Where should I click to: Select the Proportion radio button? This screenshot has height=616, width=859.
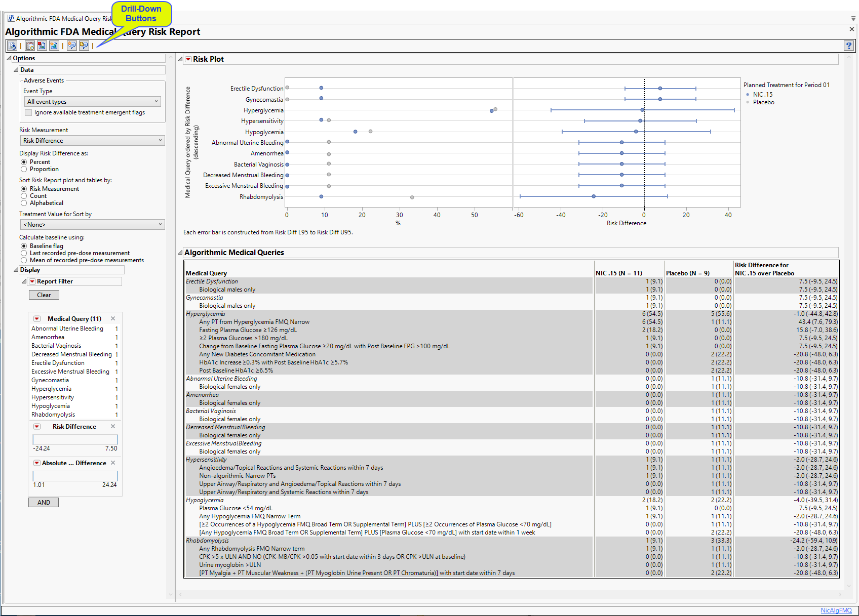pyautogui.click(x=24, y=169)
